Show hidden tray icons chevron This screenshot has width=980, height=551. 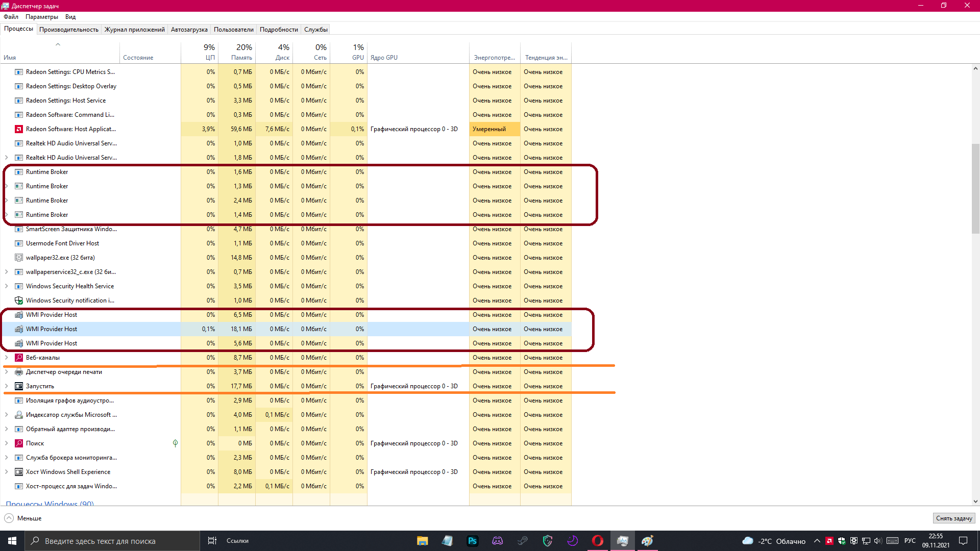pos(817,541)
